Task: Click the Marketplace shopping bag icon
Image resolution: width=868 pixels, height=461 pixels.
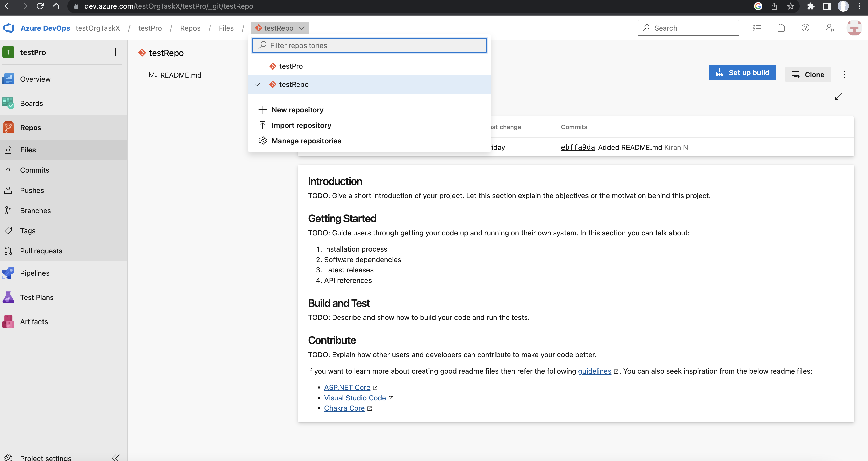Action: click(x=781, y=28)
